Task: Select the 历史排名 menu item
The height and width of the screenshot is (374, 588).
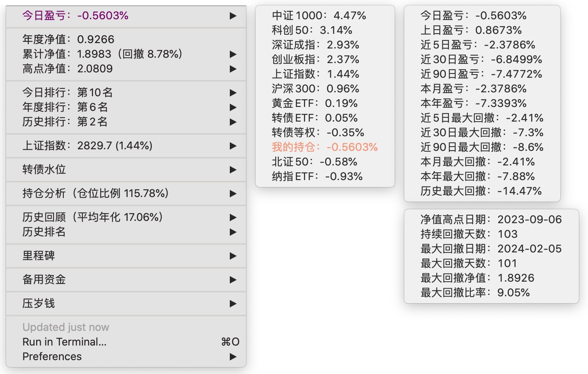Action: point(44,232)
